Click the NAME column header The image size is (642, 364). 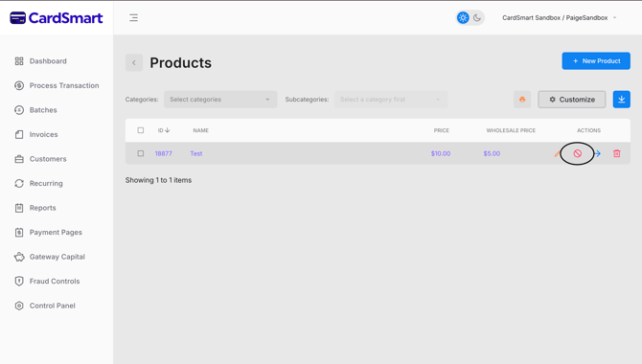[200, 130]
